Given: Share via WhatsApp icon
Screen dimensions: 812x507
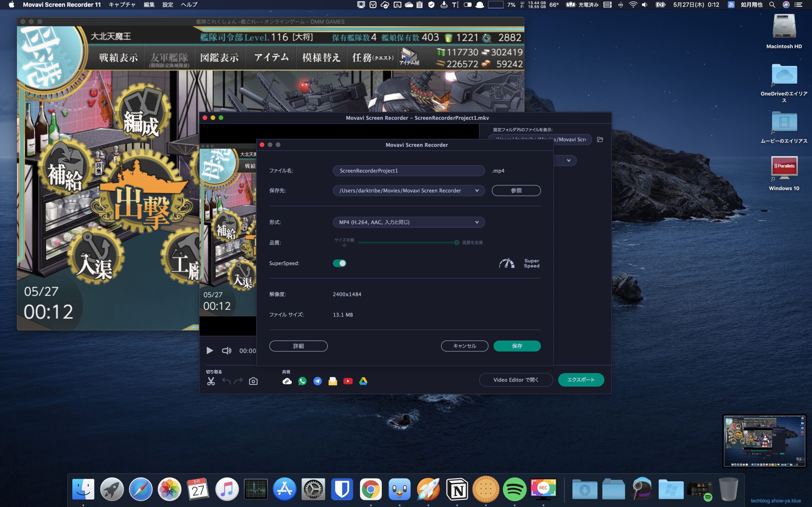Looking at the screenshot, I should click(x=302, y=381).
